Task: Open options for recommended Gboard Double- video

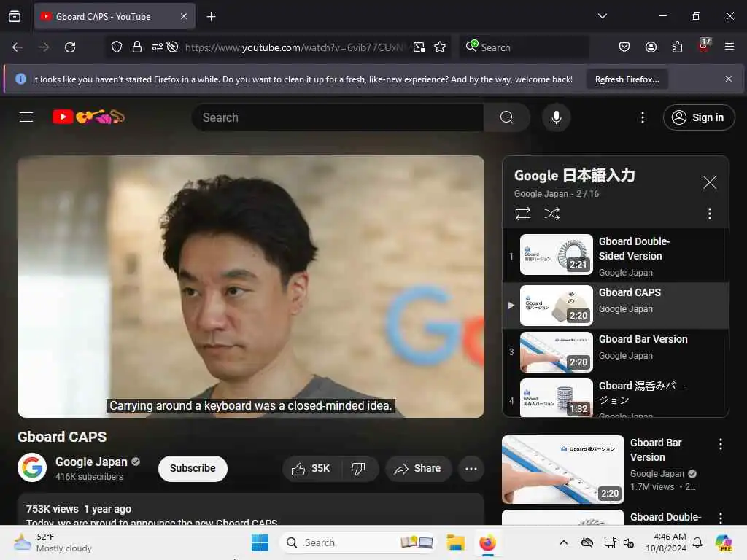Action: click(720, 518)
